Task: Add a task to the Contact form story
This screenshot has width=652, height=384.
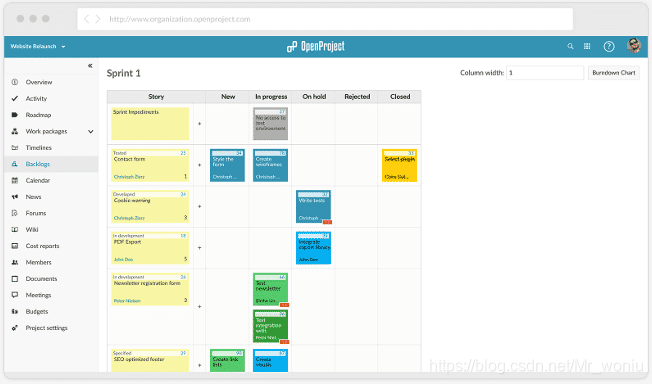Action: point(200,165)
